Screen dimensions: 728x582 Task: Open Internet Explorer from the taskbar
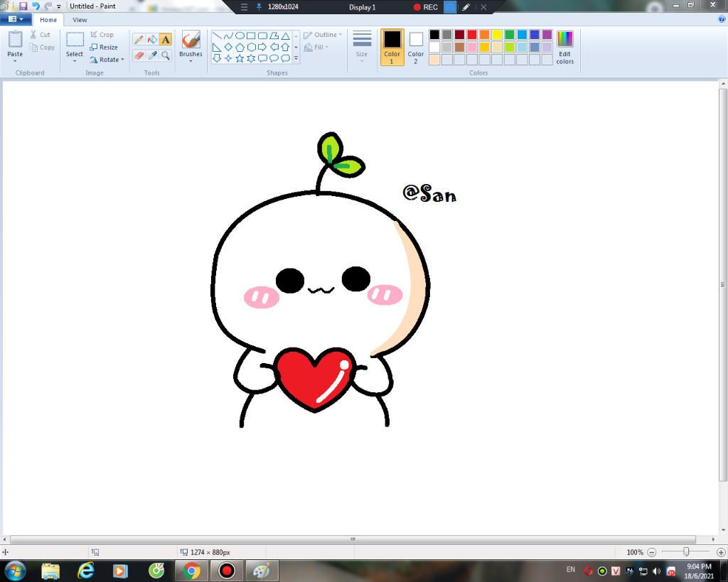pos(86,571)
